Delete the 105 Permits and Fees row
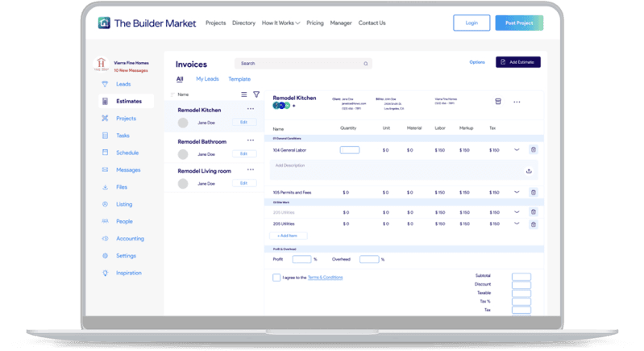The height and width of the screenshot is (351, 644). tap(533, 192)
